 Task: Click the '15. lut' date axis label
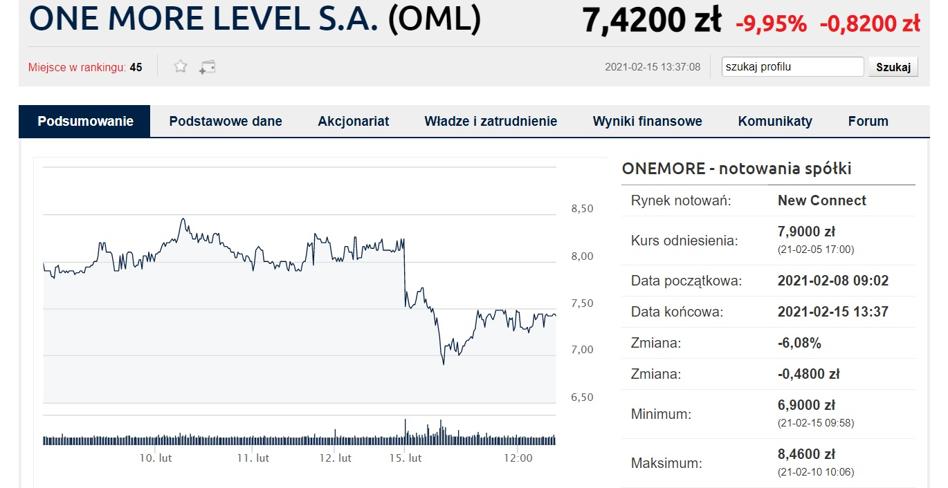coord(405,458)
